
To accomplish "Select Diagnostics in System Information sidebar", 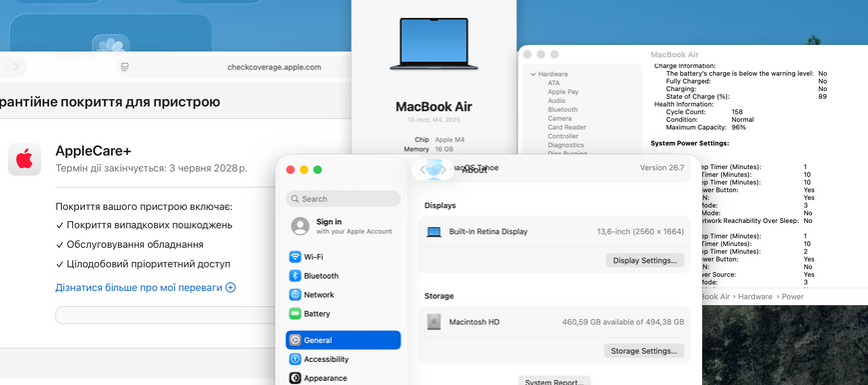I will click(x=565, y=145).
